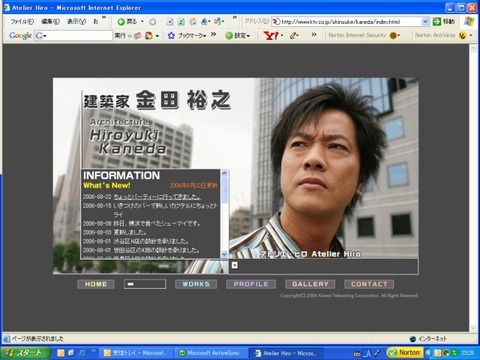Click the PROFILE navigation button
Screen dimensions: 480x360
[x=251, y=284]
